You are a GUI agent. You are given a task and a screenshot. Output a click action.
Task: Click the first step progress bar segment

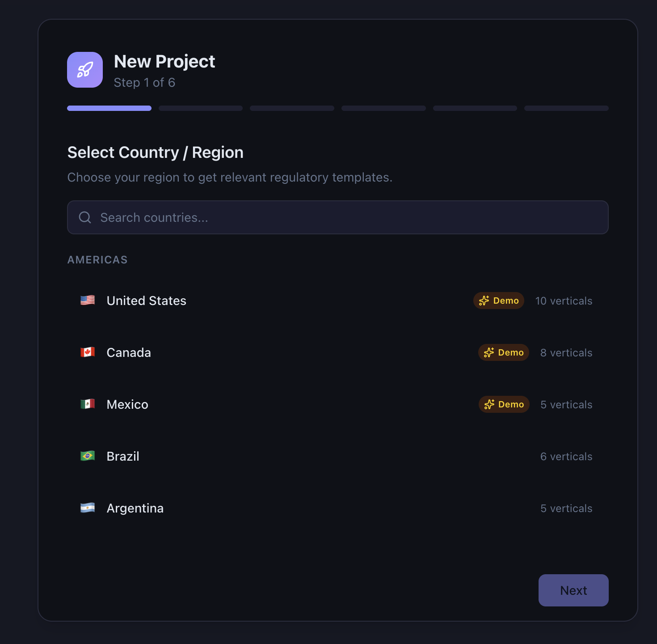pyautogui.click(x=109, y=108)
